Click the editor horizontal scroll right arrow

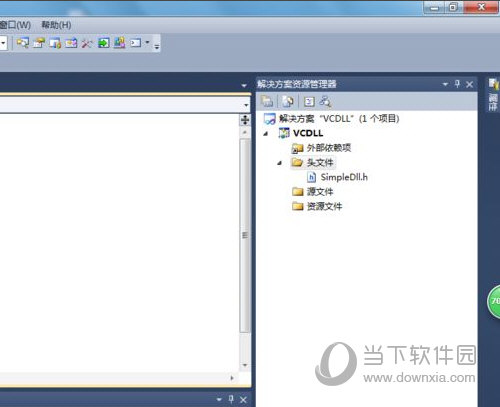232,378
